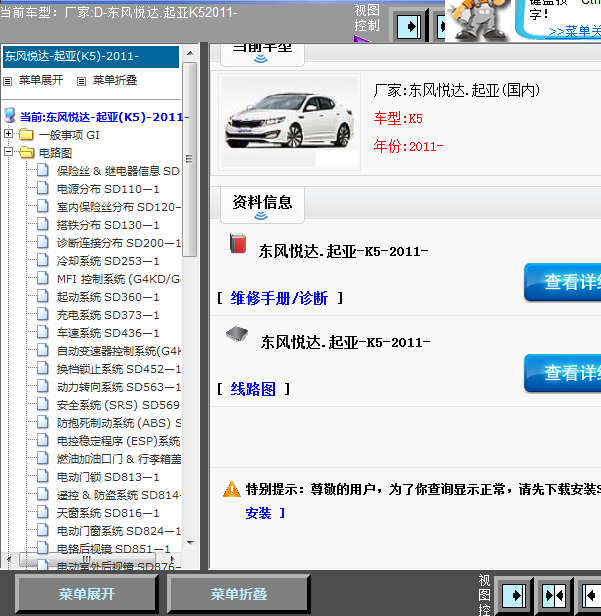Open 防抱死制动系统 (ABS) entry
Screen dimensions: 601x616
tap(119, 423)
